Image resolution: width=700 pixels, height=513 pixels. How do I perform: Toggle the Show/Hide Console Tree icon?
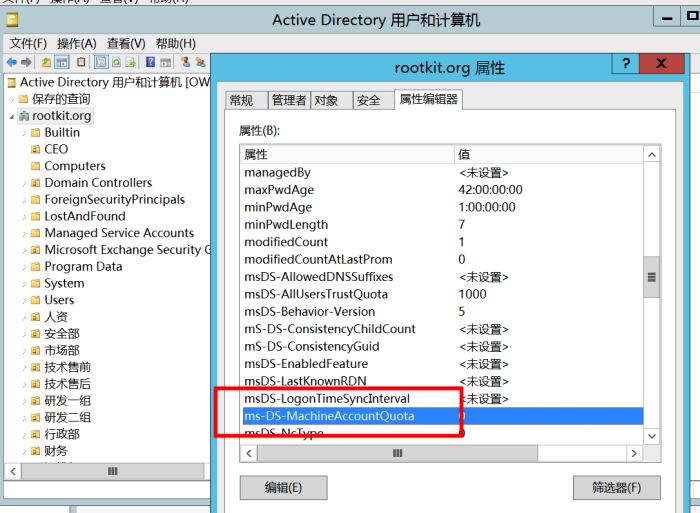pyautogui.click(x=62, y=62)
